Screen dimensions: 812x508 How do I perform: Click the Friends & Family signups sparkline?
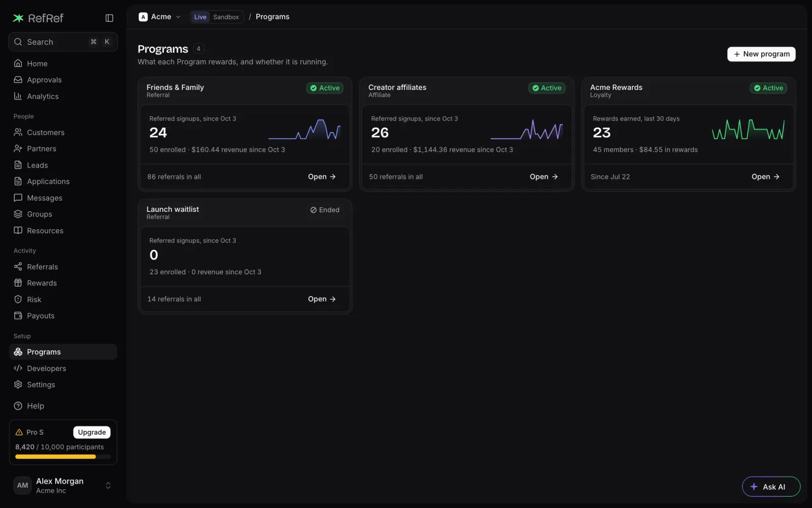(304, 130)
